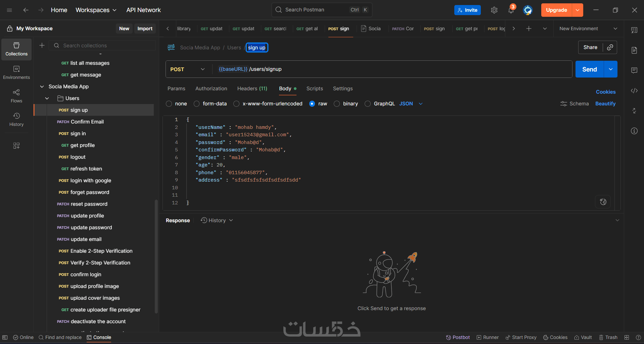644x344 pixels.
Task: Switch to the Headers tab
Action: click(x=252, y=89)
